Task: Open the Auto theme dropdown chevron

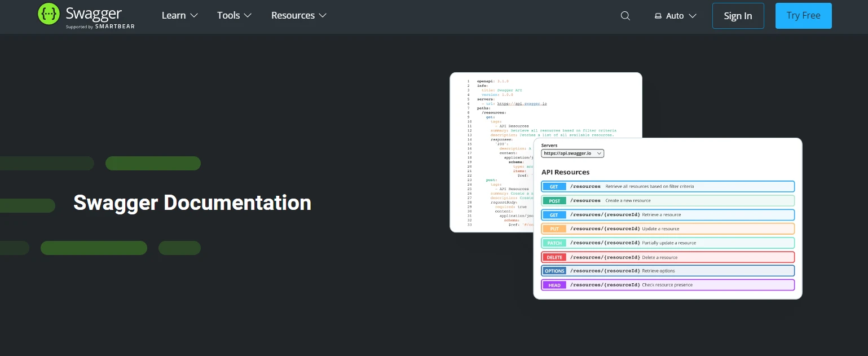Action: [x=693, y=16]
